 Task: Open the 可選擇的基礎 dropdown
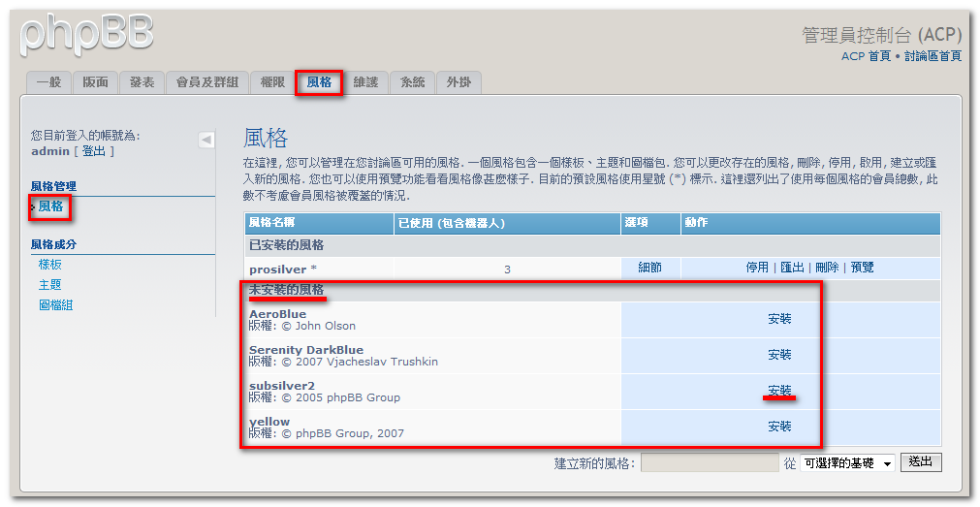(x=847, y=463)
